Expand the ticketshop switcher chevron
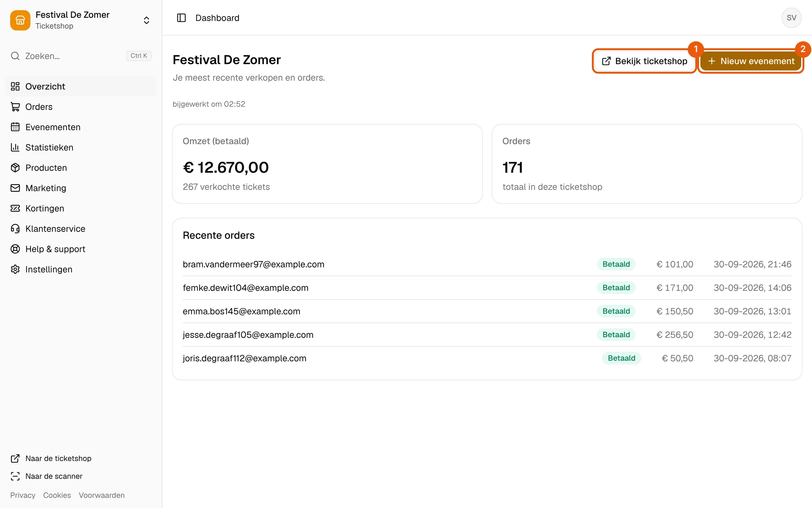Screen dimensions: 812x508 [146, 20]
